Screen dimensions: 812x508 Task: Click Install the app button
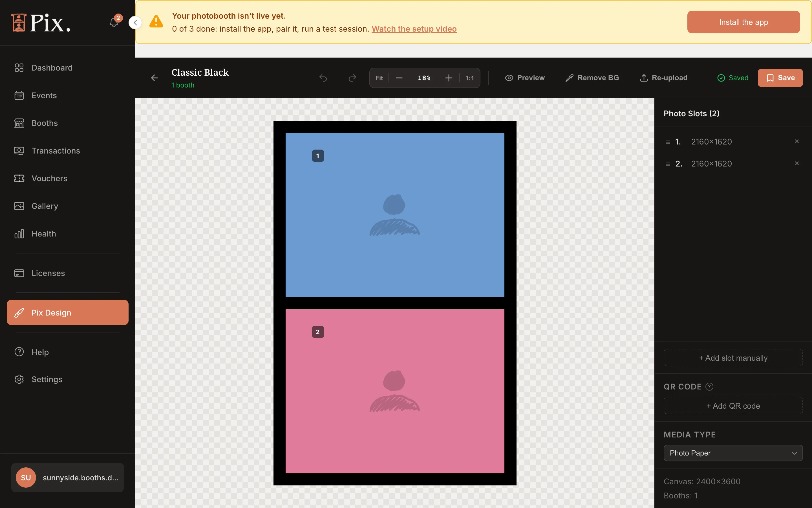click(743, 22)
